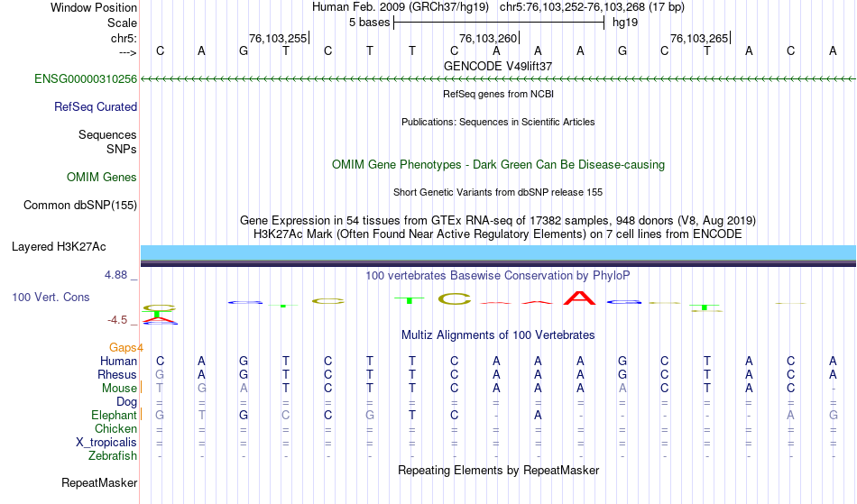The width and height of the screenshot is (857, 504).
Task: Click Publications: Sequences in Scientific Articles title
Action: 498,122
